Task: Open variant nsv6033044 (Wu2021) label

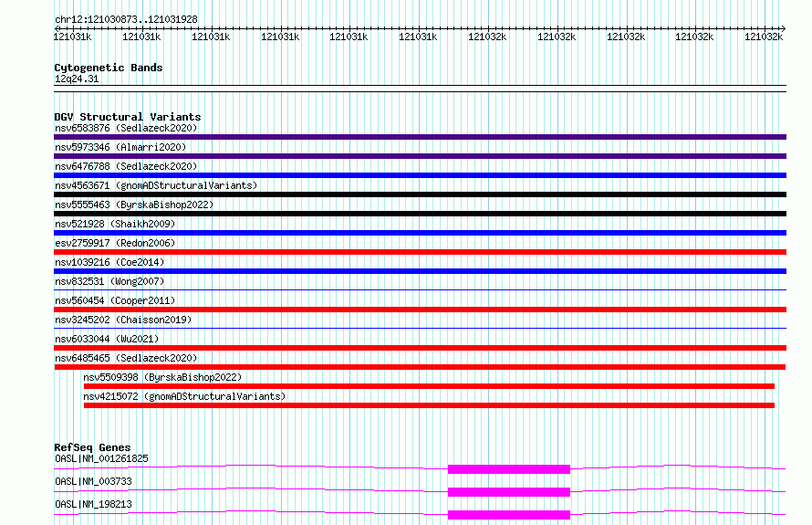Action: point(107,339)
